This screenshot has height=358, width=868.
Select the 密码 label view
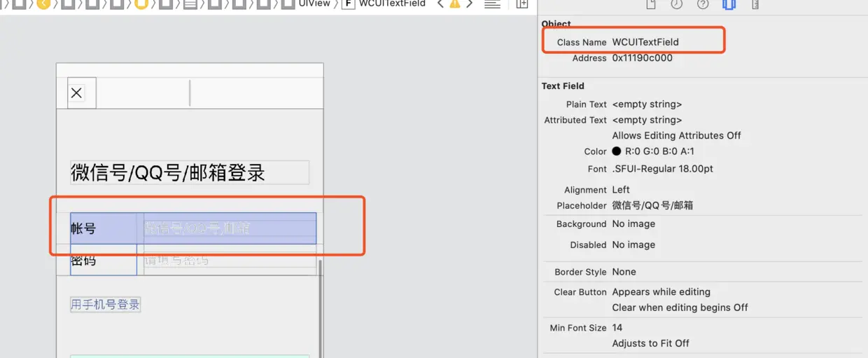click(x=104, y=260)
